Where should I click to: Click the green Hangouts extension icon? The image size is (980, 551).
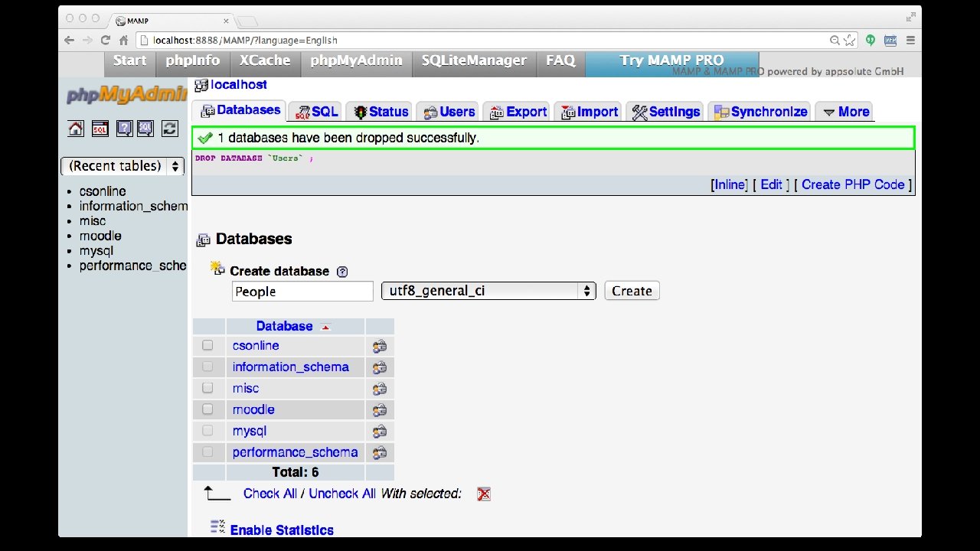(x=871, y=41)
